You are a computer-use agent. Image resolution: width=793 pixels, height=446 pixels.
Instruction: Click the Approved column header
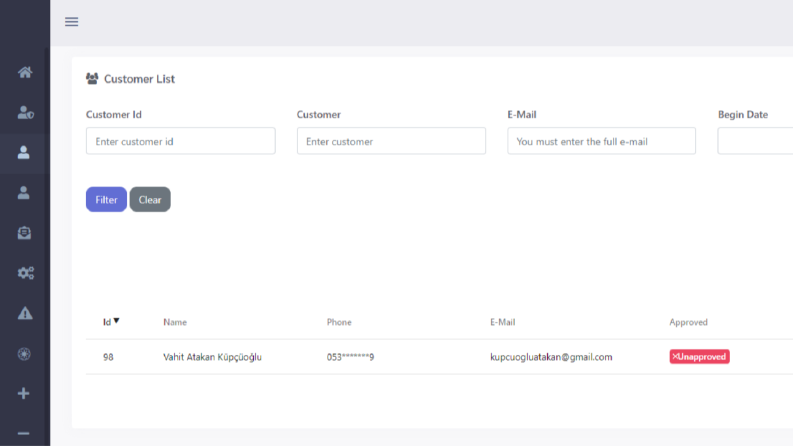pyautogui.click(x=688, y=322)
